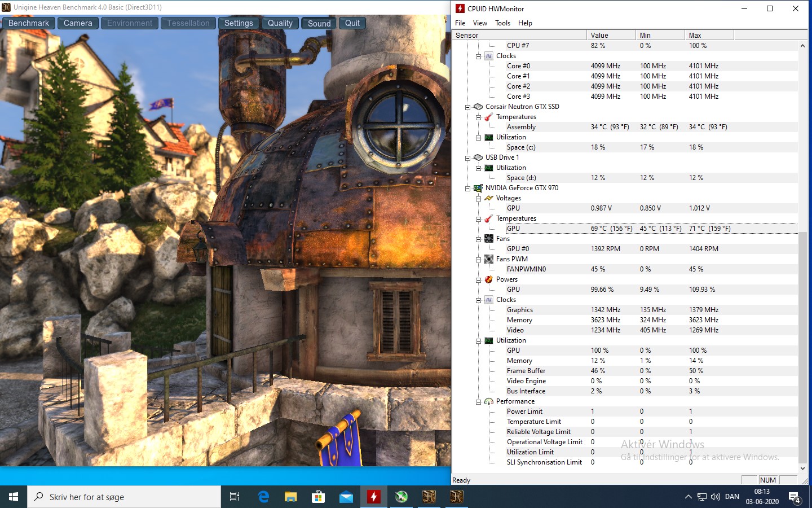
Task: Click the DAN language indicator
Action: pos(732,497)
